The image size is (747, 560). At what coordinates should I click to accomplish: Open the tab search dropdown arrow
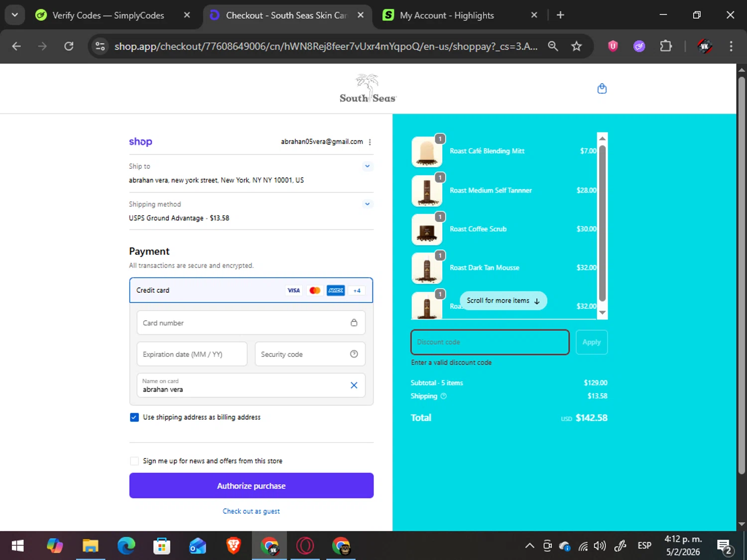coord(14,15)
